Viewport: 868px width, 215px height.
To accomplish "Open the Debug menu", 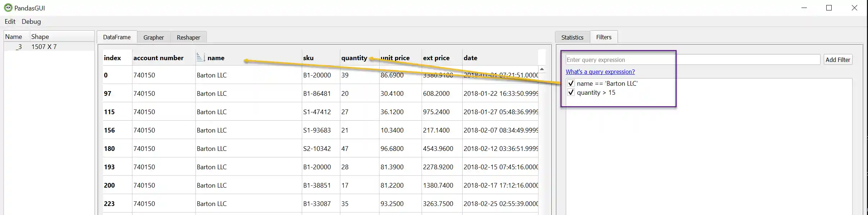I will coord(31,22).
